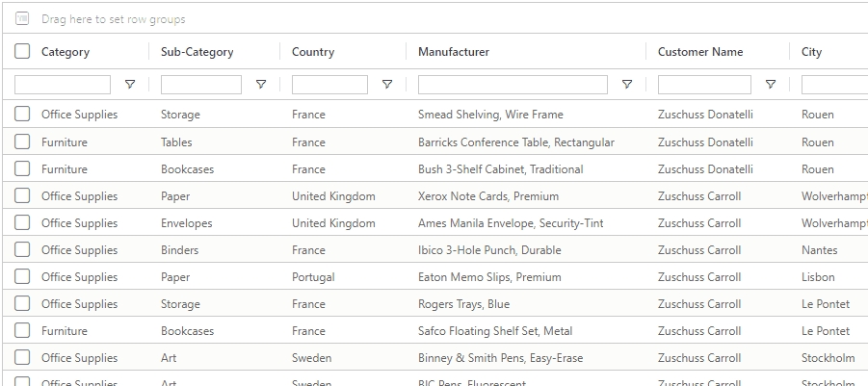The image size is (868, 386).
Task: Open filter icon for Customer Name column
Action: [771, 85]
